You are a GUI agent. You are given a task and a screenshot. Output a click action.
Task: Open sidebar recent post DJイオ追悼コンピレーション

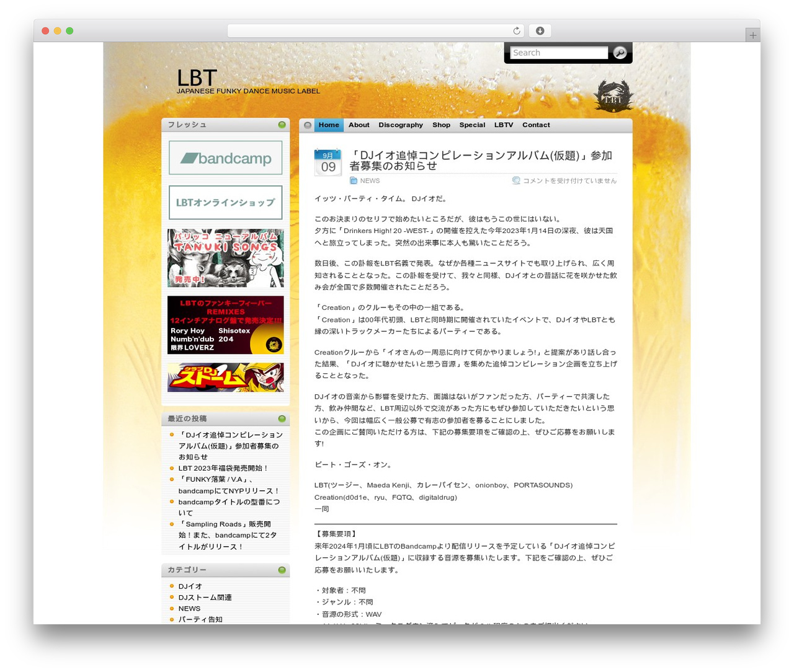231,446
